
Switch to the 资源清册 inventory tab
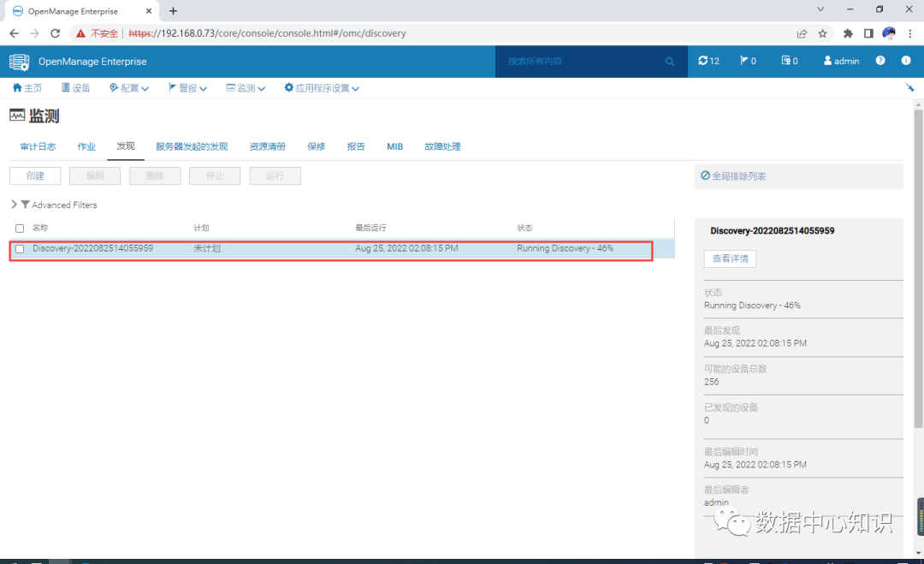coord(268,146)
